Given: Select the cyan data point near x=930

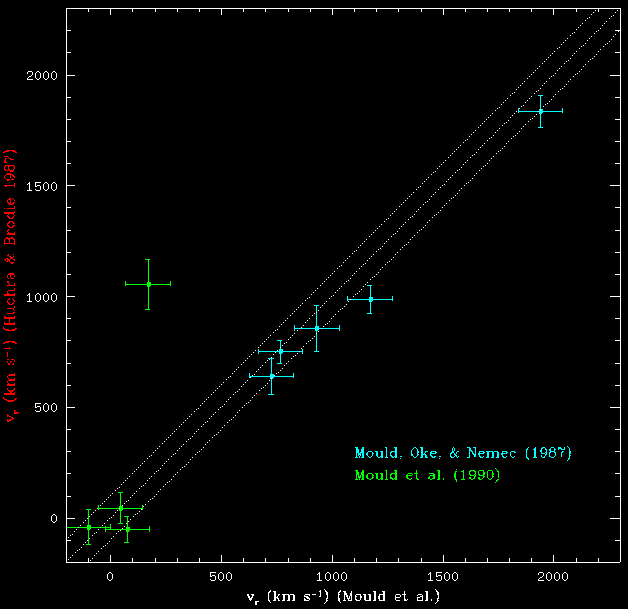Looking at the screenshot, I should (x=317, y=328).
